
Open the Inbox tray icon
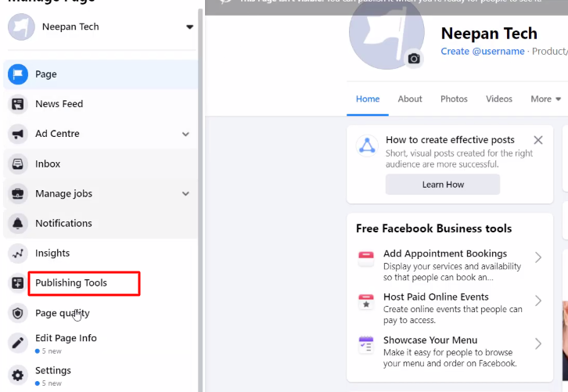18,164
